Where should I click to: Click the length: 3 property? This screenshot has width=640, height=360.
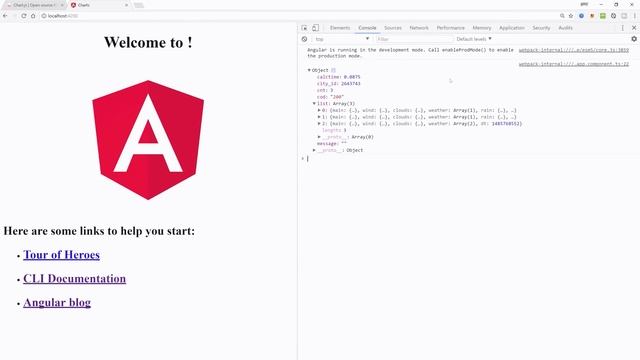pyautogui.click(x=334, y=130)
